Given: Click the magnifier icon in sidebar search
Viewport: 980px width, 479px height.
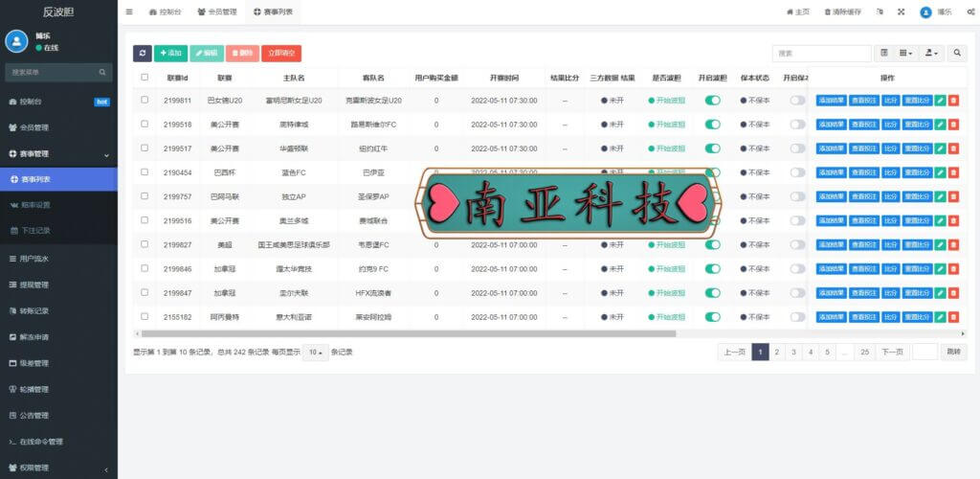Looking at the screenshot, I should pos(101,73).
